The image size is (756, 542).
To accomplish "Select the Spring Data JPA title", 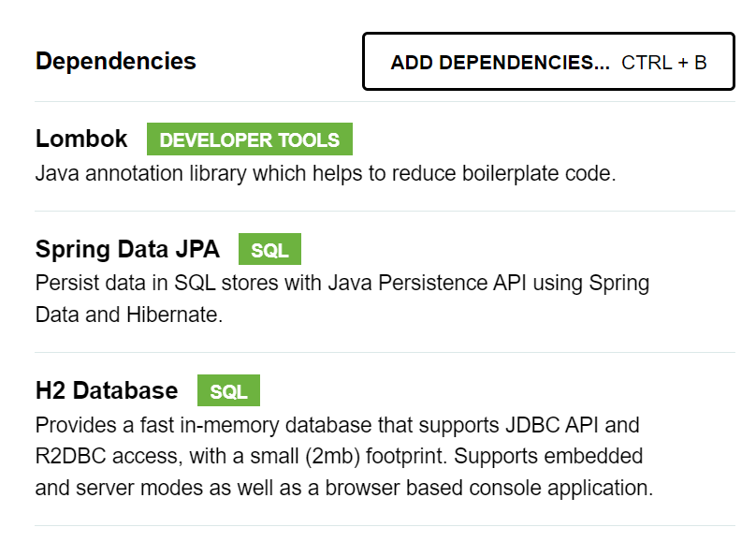I will (127, 249).
